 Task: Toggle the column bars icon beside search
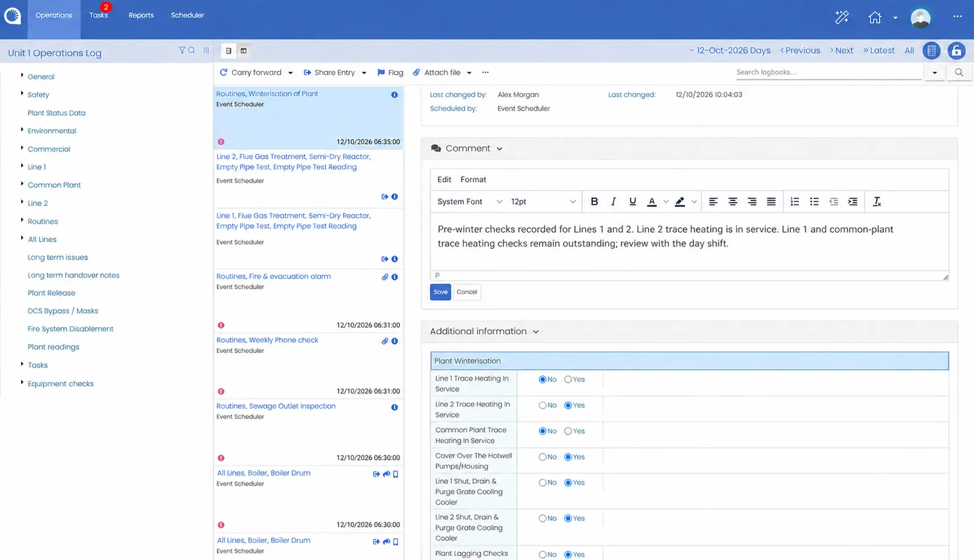(206, 51)
